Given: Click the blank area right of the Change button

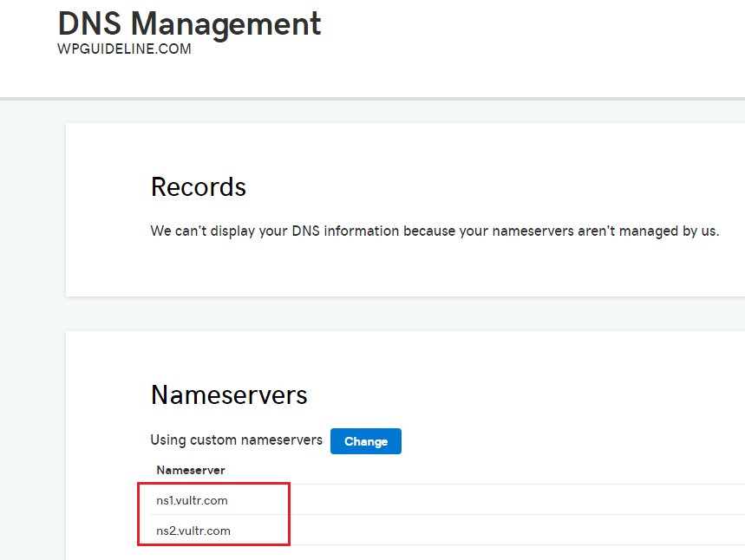Looking at the screenshot, I should (570, 441).
